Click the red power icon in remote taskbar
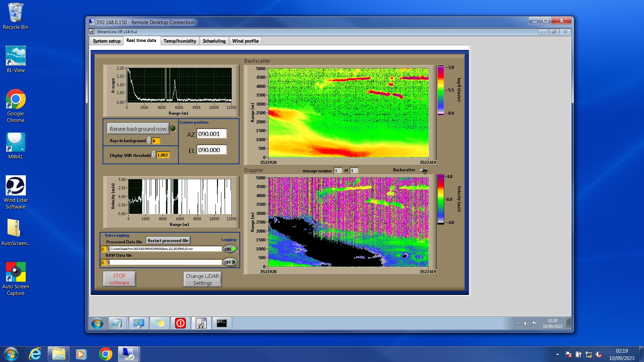644x362 pixels. coord(180,323)
